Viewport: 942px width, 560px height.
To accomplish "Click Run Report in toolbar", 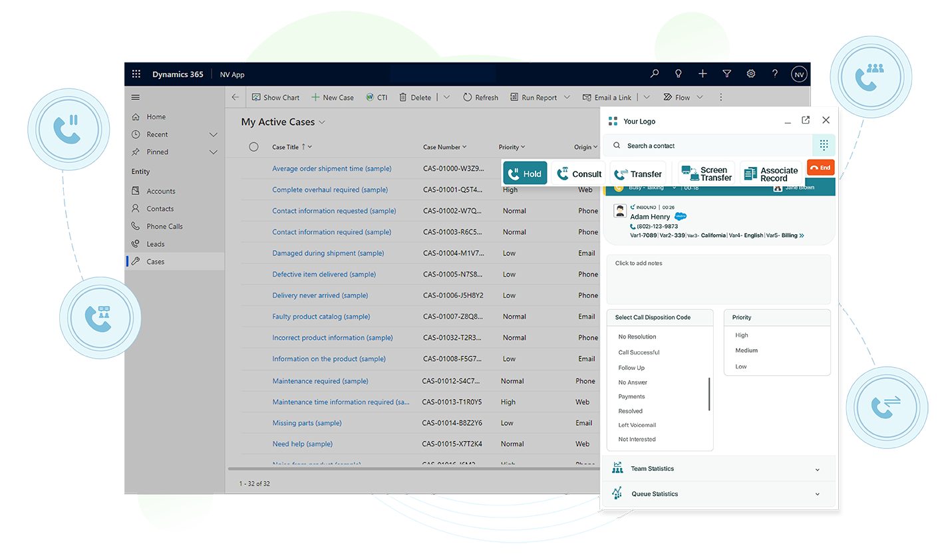I will click(534, 97).
